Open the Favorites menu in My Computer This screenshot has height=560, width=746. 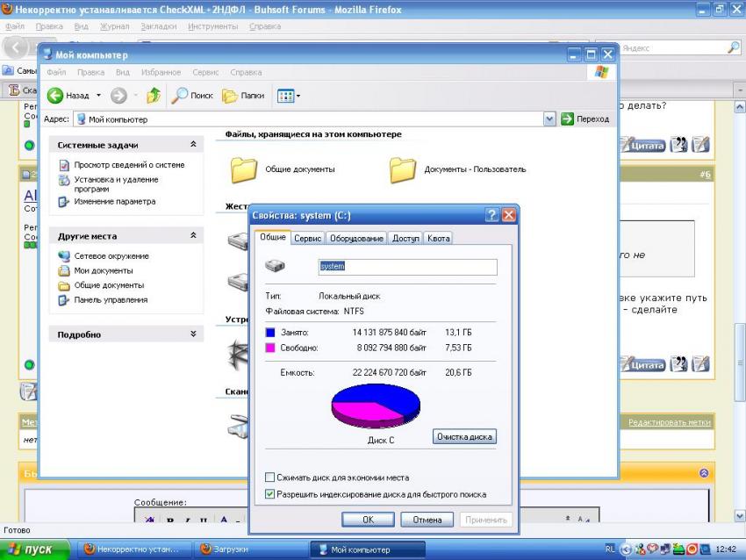(161, 72)
